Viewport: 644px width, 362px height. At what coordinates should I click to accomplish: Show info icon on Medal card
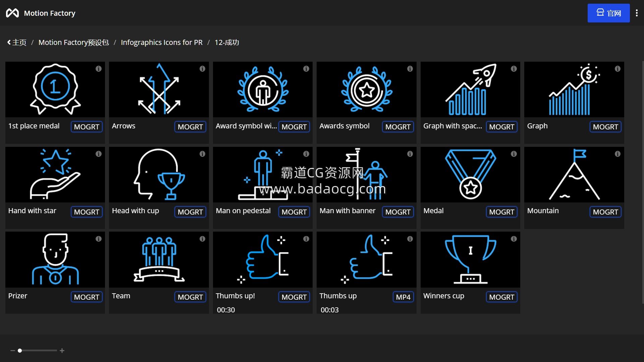514,154
